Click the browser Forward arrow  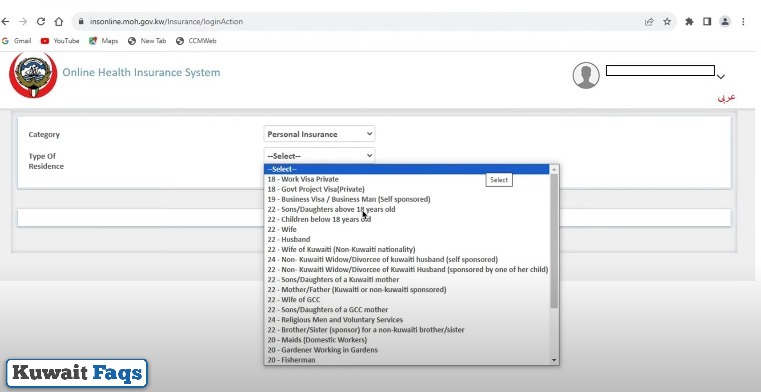23,21
